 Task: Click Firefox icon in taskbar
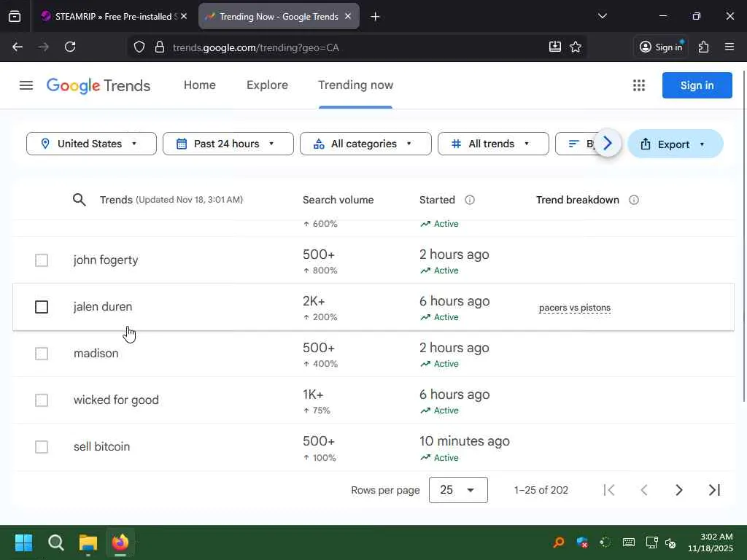tap(120, 542)
